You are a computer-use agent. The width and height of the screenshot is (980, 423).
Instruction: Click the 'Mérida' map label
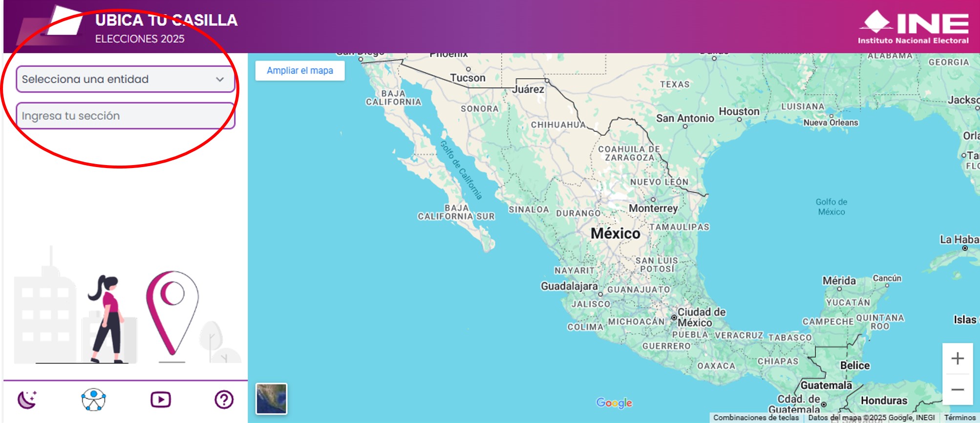(839, 281)
